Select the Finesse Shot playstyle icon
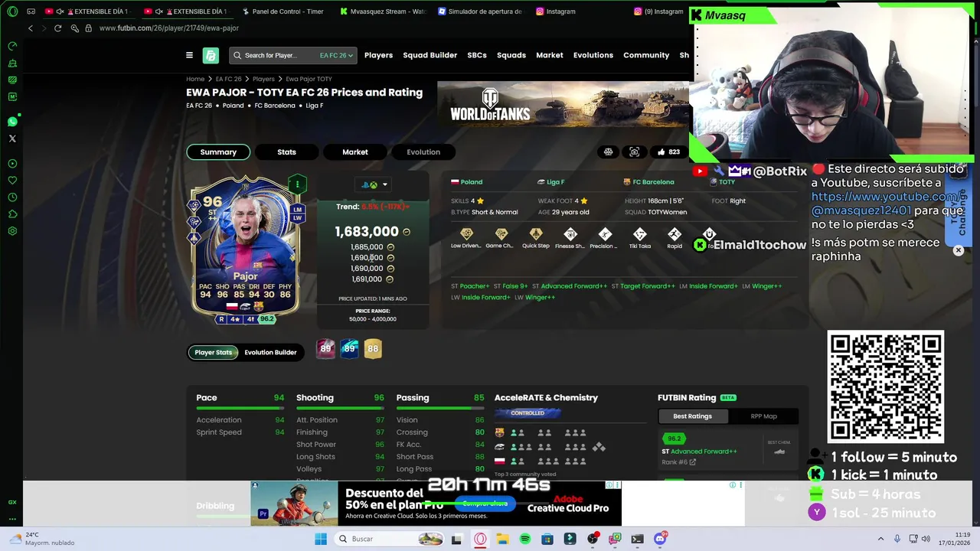Viewport: 980px width, 551px height. [570, 234]
